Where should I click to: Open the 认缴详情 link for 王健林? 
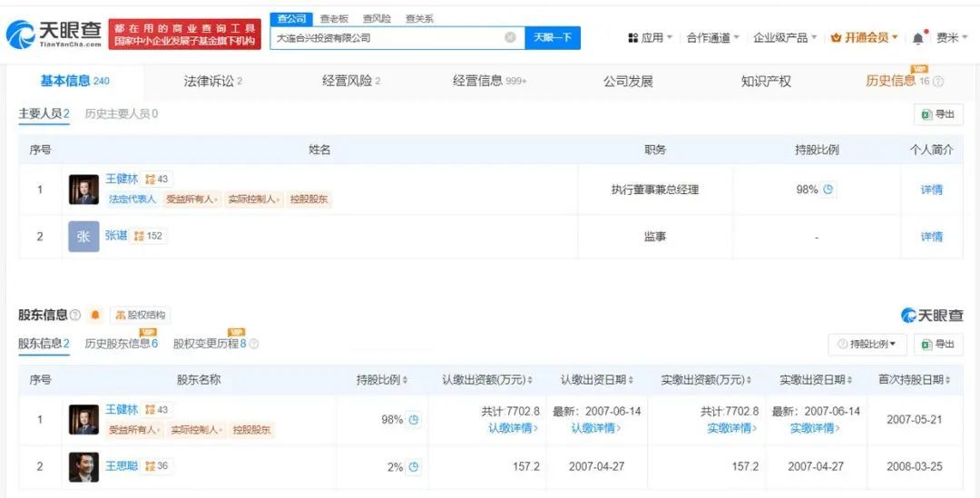(x=513, y=428)
